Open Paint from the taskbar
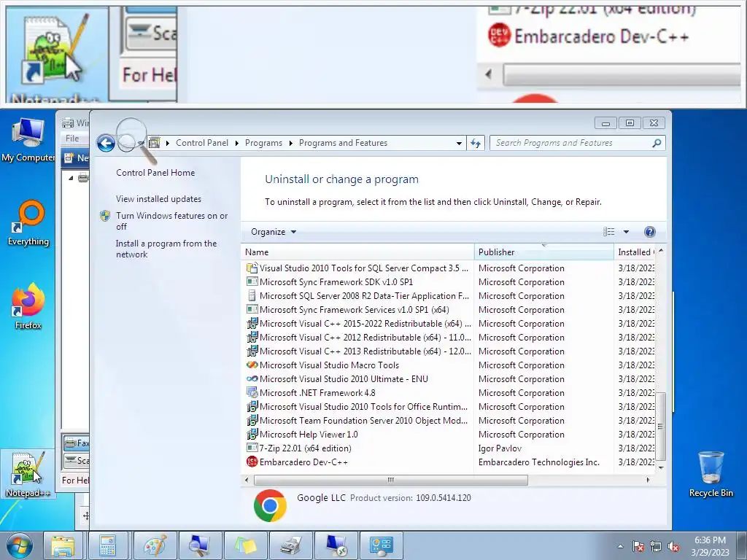This screenshot has height=560, width=747. pos(155,545)
